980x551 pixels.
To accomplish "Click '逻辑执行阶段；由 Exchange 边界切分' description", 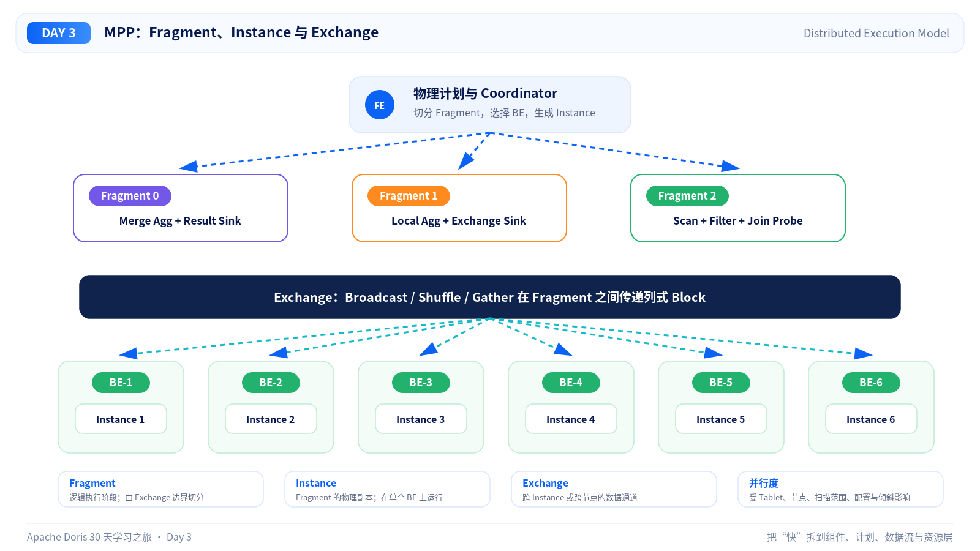I will coord(137,498).
